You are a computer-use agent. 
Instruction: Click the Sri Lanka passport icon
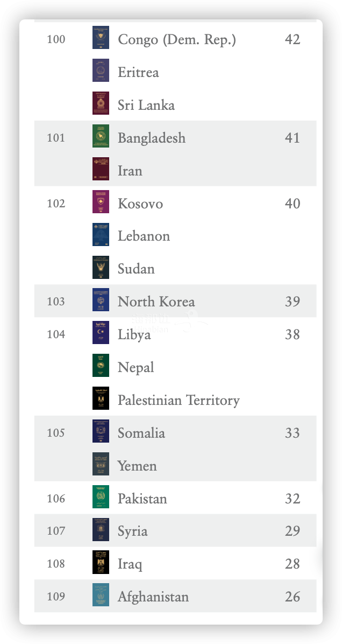101,103
